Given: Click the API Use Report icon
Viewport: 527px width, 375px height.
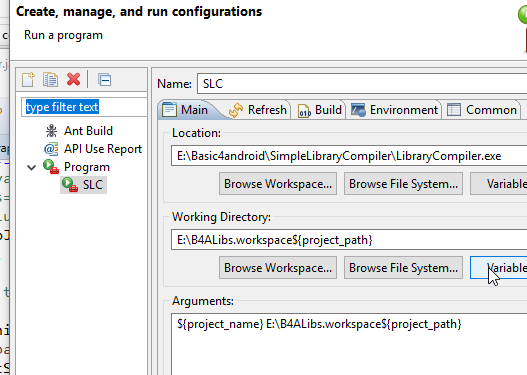Looking at the screenshot, I should coord(51,149).
